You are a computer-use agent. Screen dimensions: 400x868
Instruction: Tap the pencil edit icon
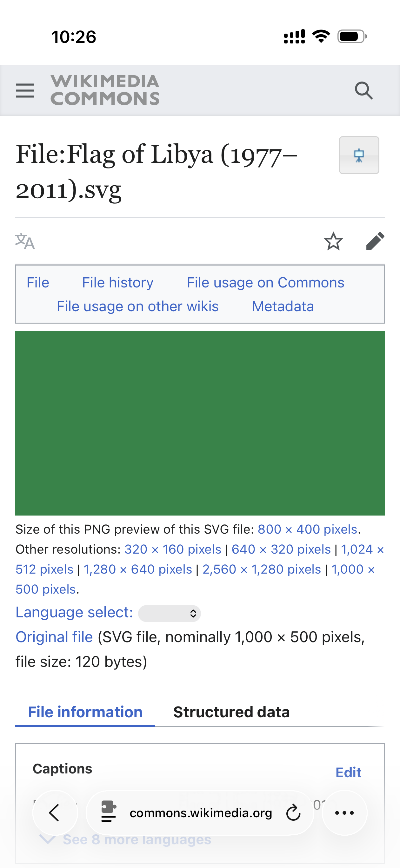tap(375, 241)
